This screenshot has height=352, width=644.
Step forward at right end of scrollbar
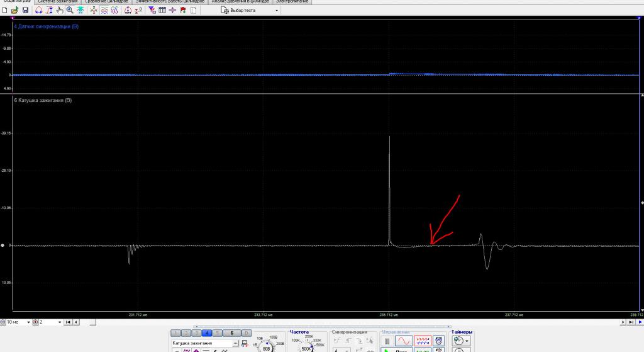coord(623,322)
